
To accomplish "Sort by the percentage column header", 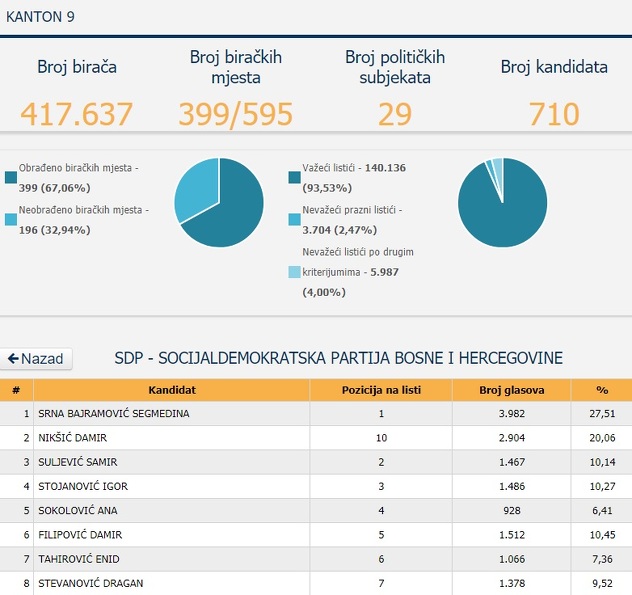I will [x=601, y=389].
